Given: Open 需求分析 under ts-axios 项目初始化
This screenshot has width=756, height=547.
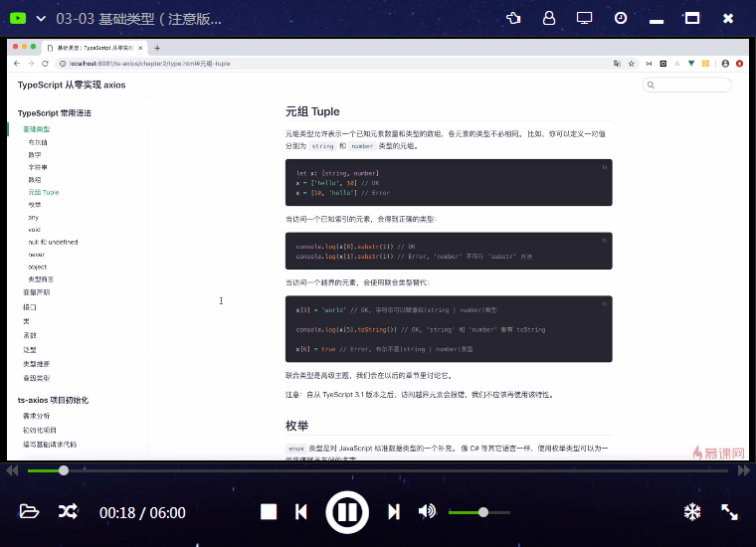Looking at the screenshot, I should [36, 416].
